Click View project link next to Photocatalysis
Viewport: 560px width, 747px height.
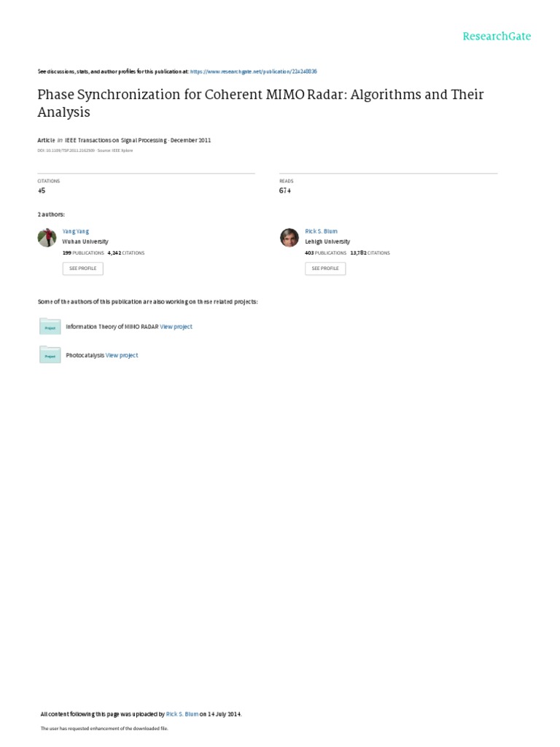pyautogui.click(x=122, y=355)
